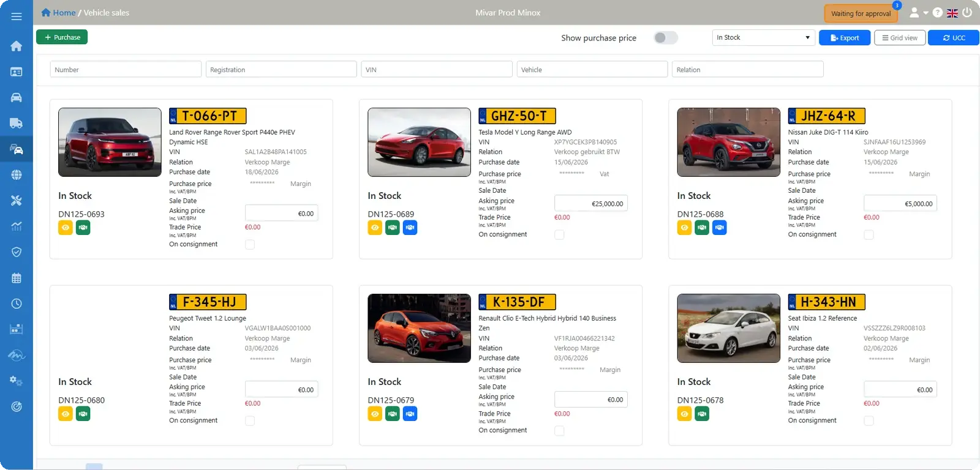This screenshot has height=470, width=980.
Task: Click the Home breadcrumb link
Action: click(58, 12)
